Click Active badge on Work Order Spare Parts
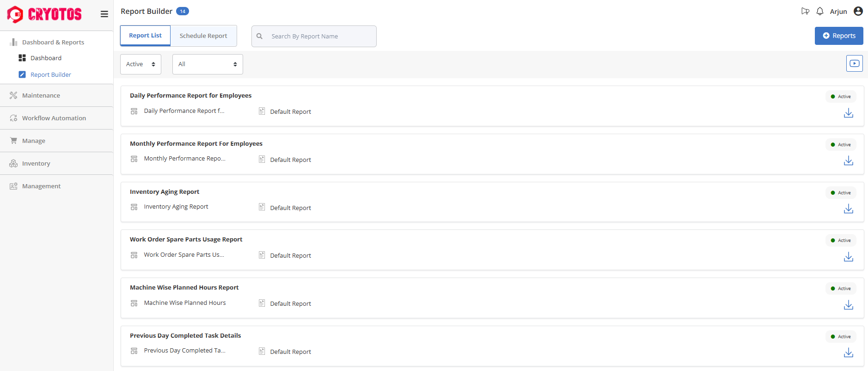Viewport: 868px width, 371px height. tap(841, 240)
